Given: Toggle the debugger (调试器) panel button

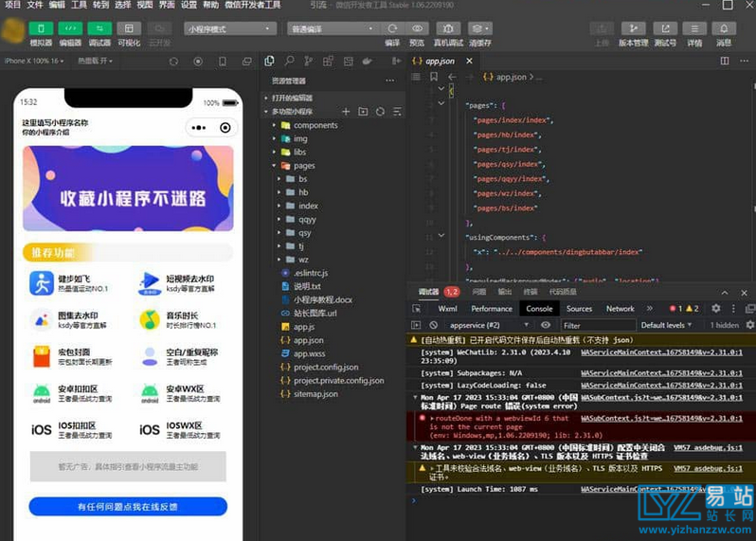Looking at the screenshot, I should pos(99,28).
